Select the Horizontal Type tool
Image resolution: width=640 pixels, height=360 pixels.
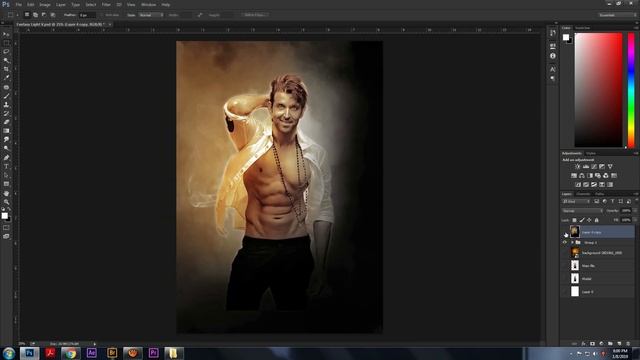(6, 167)
